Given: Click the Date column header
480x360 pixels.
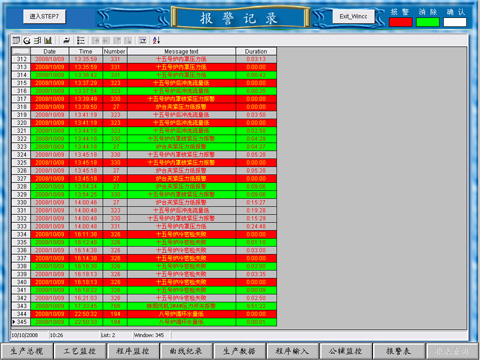Looking at the screenshot, I should pyautogui.click(x=50, y=51).
